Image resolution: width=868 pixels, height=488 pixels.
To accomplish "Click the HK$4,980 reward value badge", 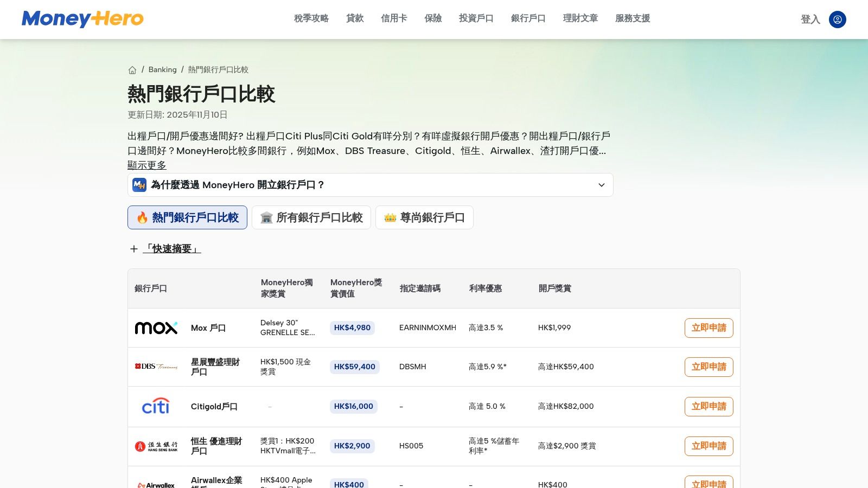I will pos(352,328).
